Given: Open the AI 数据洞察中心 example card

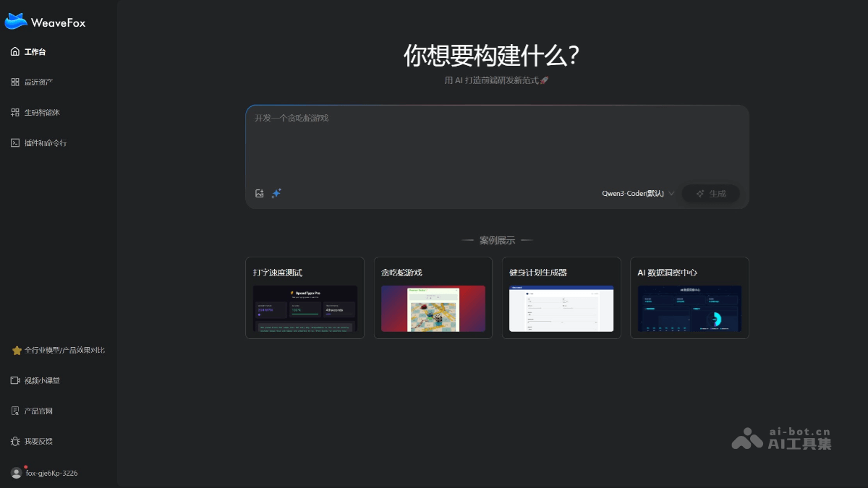Looking at the screenshot, I should (689, 297).
